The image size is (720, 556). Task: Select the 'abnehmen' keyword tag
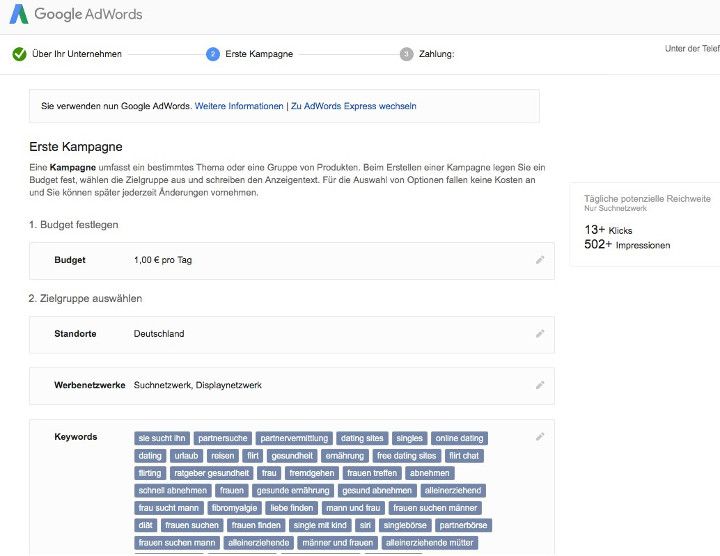pyautogui.click(x=430, y=473)
